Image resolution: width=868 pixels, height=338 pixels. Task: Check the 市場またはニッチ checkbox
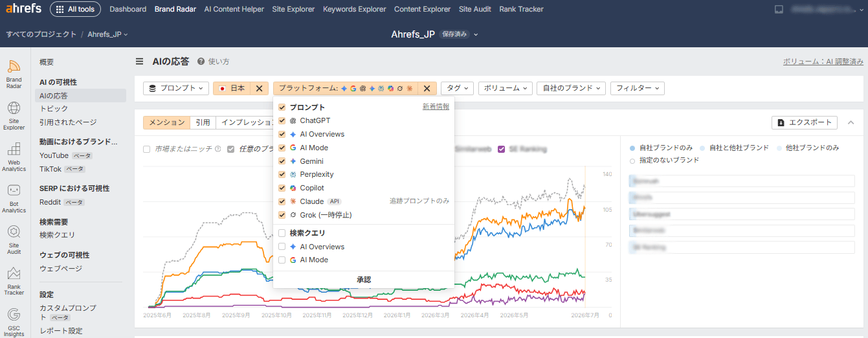point(147,149)
